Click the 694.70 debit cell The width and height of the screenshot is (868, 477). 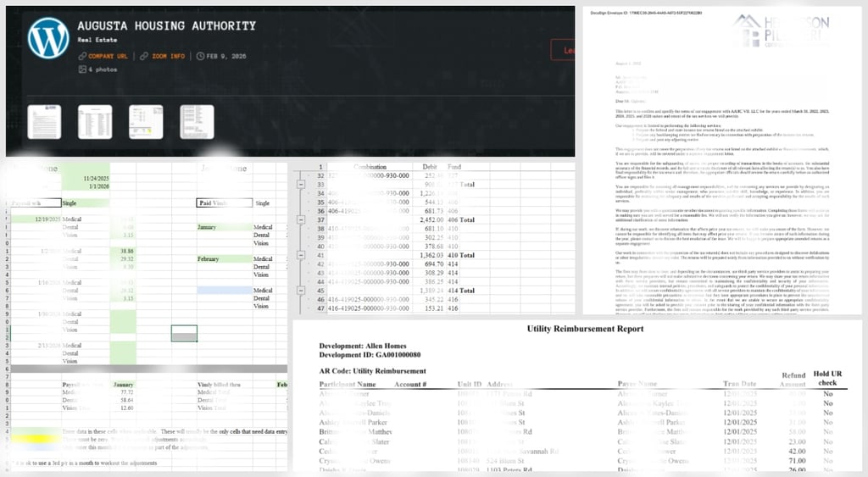coord(431,264)
